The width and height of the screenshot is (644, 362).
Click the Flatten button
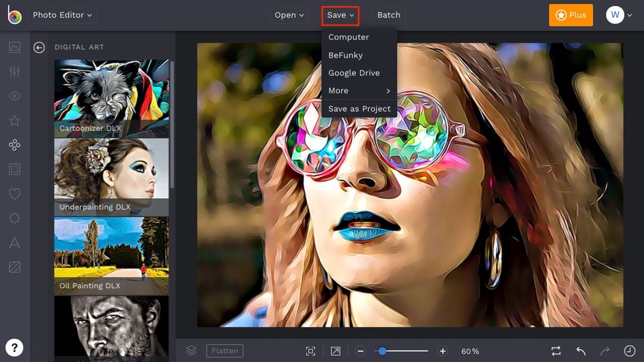(224, 351)
